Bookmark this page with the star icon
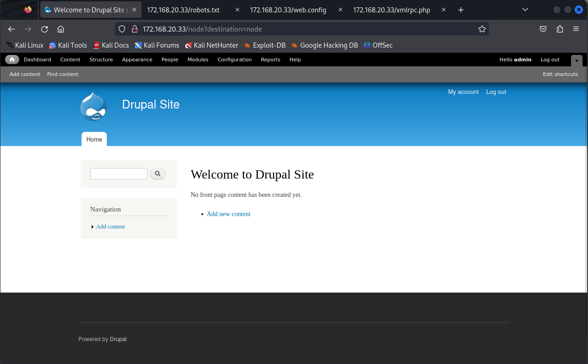 482,29
